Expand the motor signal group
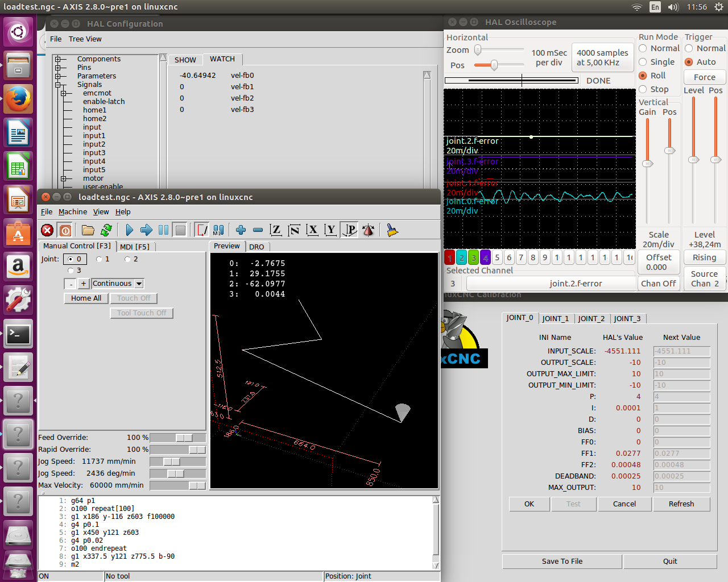728x582 pixels. click(63, 178)
